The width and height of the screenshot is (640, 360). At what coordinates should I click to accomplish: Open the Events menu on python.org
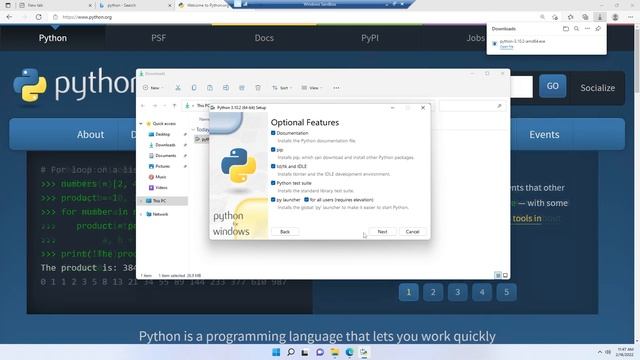pos(544,134)
